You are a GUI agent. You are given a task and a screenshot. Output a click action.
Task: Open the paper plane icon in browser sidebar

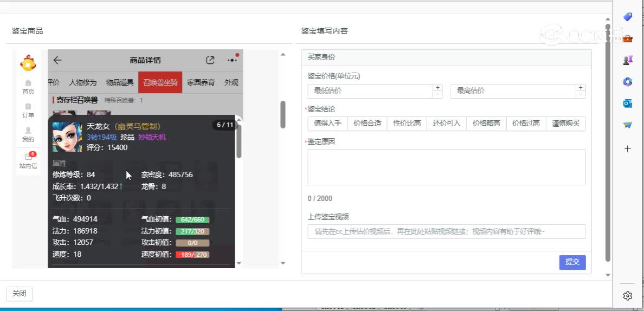tap(628, 125)
